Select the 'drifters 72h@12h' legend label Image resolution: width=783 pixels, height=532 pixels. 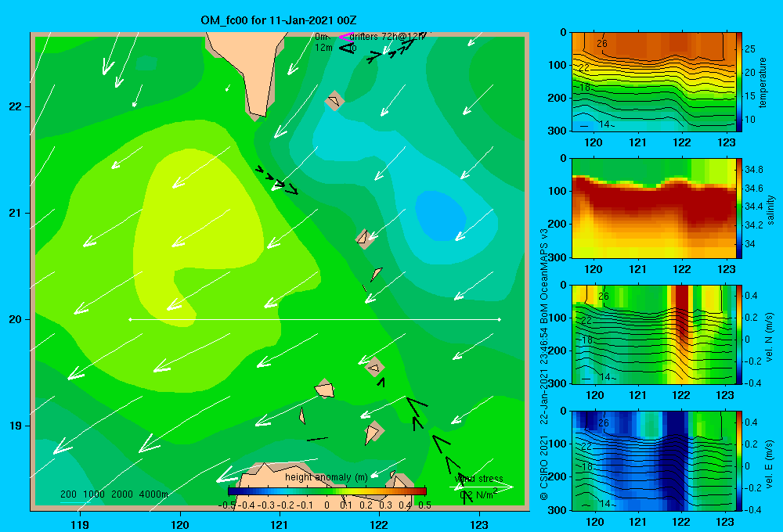click(388, 37)
